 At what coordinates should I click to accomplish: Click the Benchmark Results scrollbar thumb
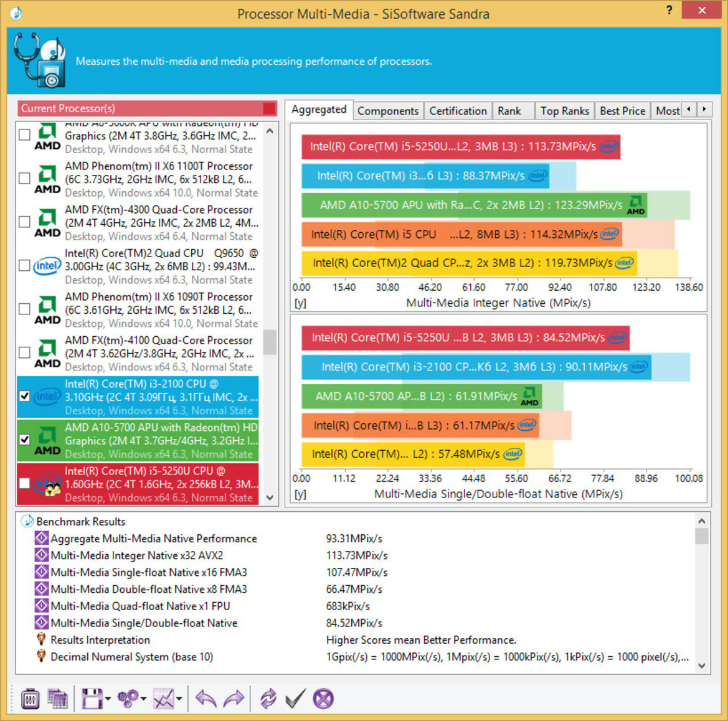pyautogui.click(x=702, y=536)
